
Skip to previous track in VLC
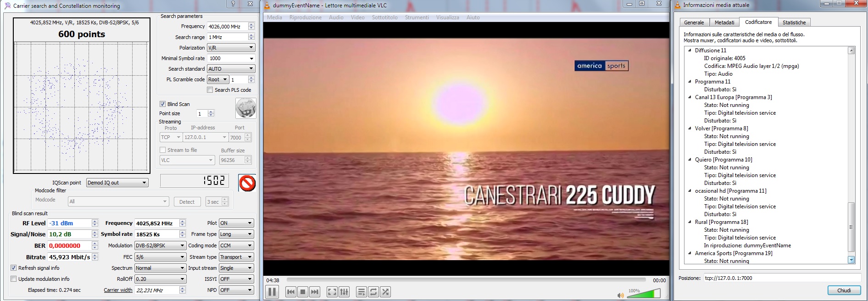pyautogui.click(x=290, y=292)
